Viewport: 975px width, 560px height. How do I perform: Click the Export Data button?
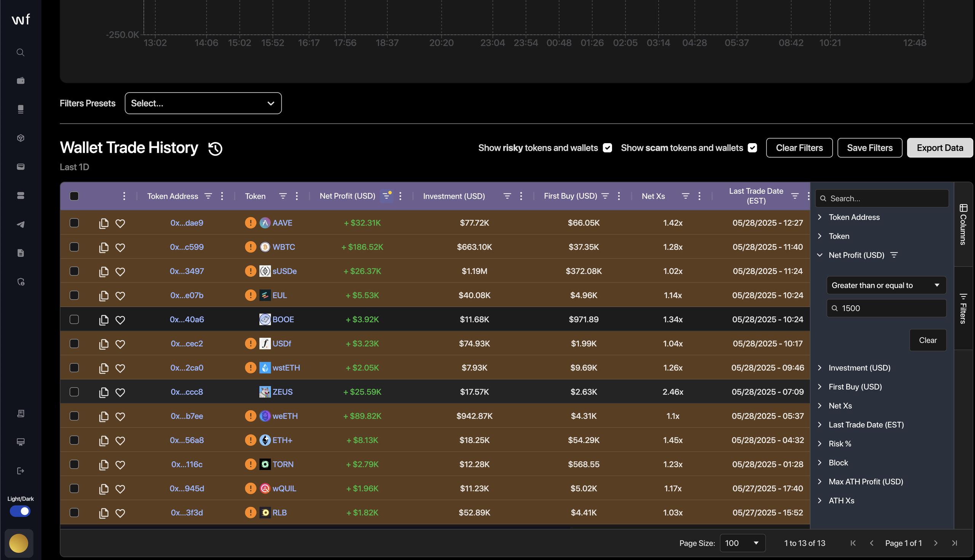[x=940, y=148]
